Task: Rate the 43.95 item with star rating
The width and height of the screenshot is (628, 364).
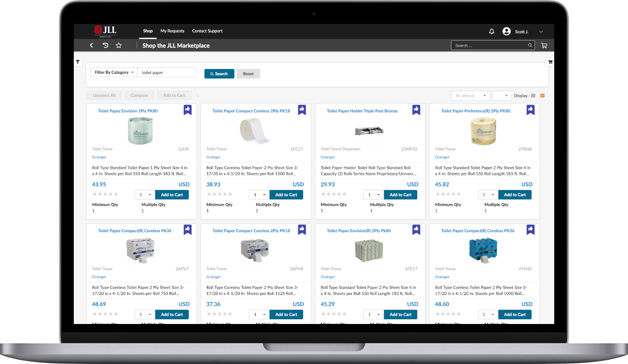Action: click(105, 194)
